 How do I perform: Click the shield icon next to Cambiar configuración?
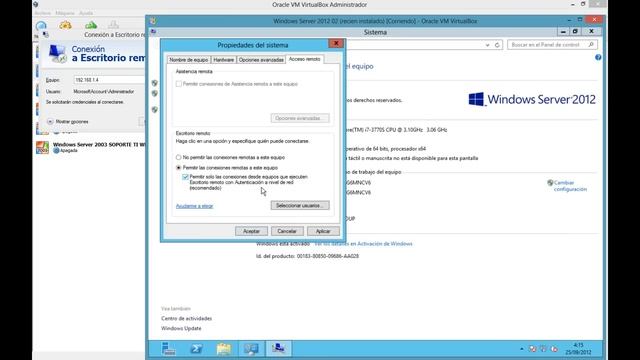(x=550, y=183)
